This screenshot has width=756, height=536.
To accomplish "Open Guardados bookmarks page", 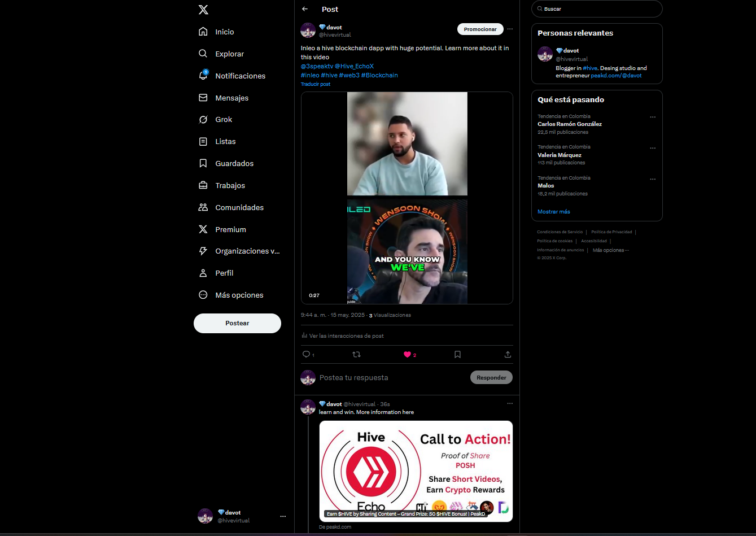I will point(226,163).
